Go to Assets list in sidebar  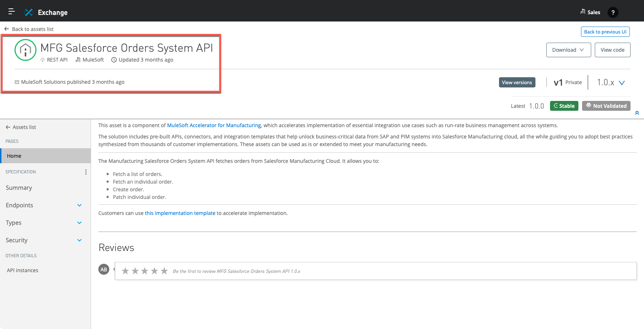click(24, 127)
